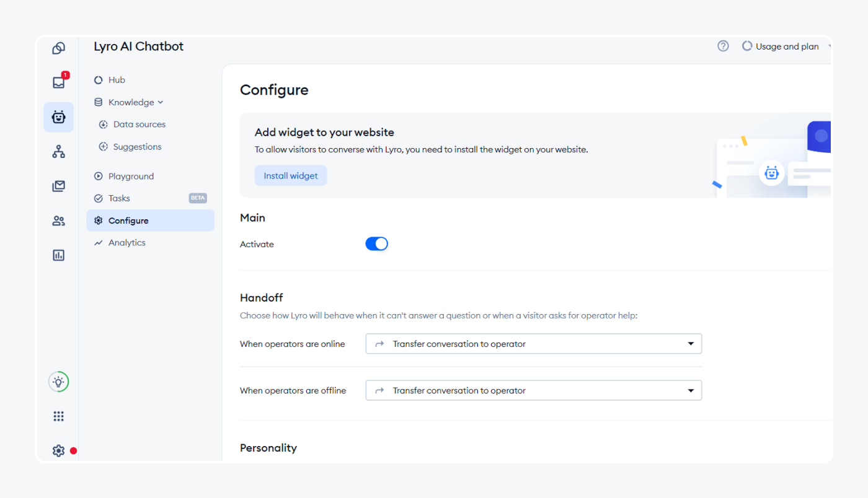The height and width of the screenshot is (498, 868).
Task: Click the Main section heading
Action: (252, 218)
